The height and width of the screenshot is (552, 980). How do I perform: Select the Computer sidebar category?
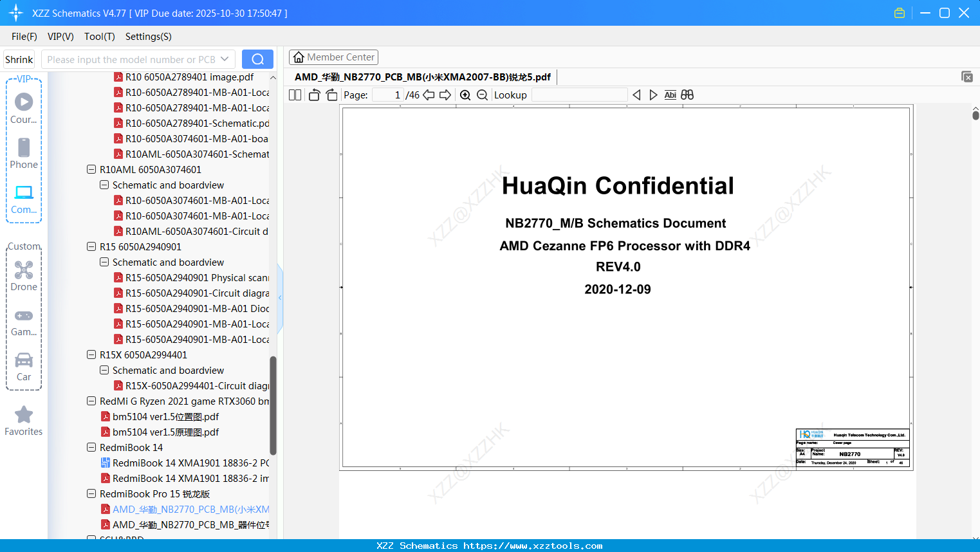click(x=24, y=199)
